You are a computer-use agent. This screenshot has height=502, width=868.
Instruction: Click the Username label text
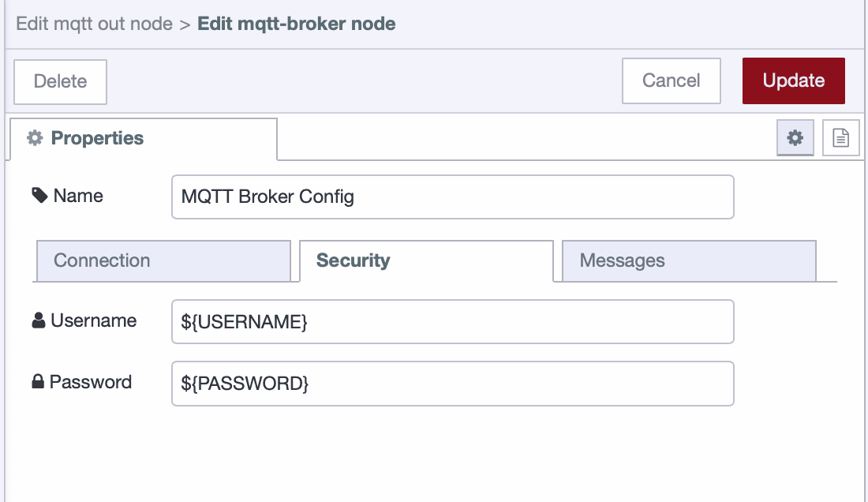click(x=94, y=320)
